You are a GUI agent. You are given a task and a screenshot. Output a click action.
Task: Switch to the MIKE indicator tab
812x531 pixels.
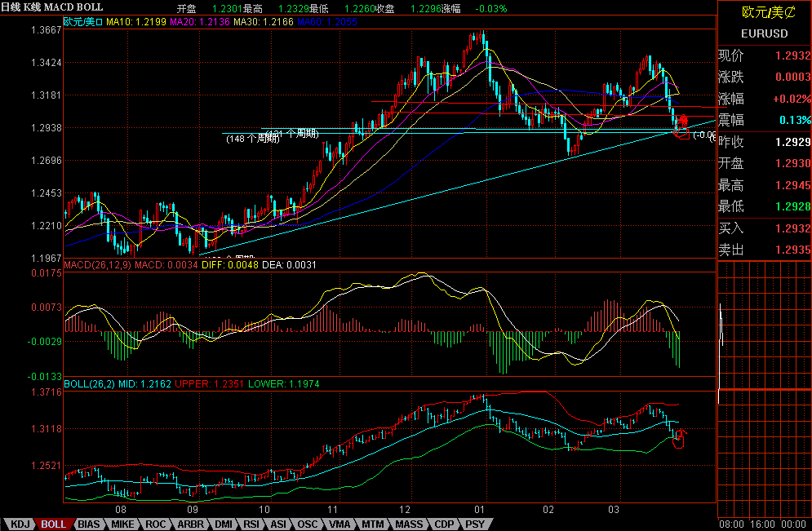tap(122, 524)
